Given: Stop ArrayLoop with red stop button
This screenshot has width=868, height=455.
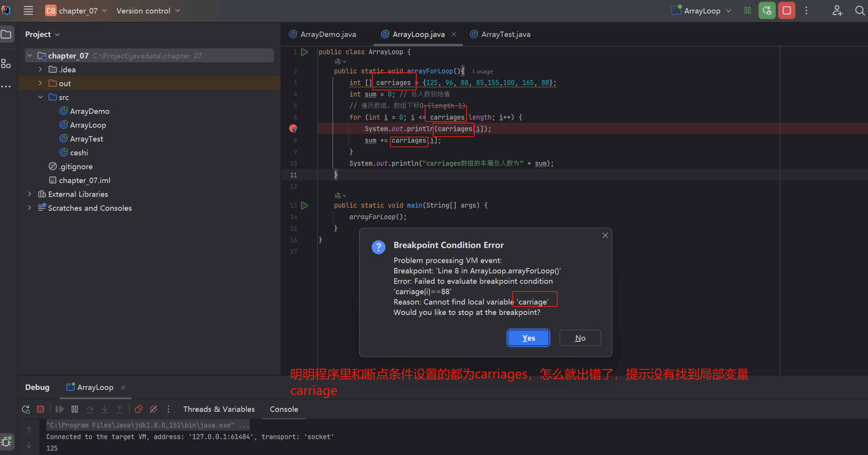Looking at the screenshot, I should (x=787, y=11).
